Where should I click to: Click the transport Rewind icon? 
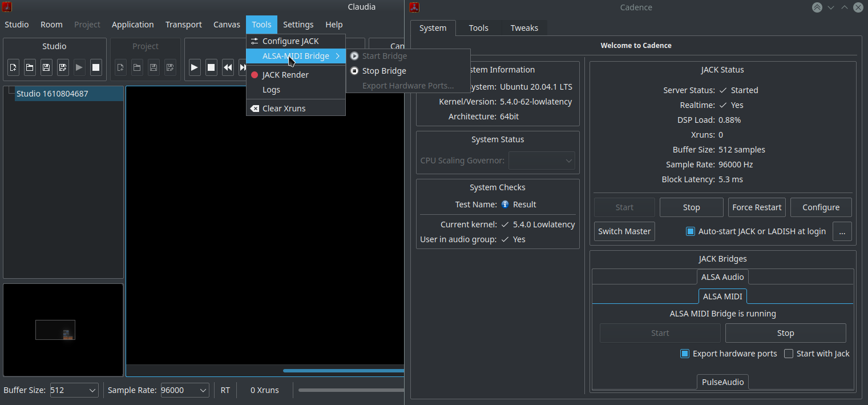228,67
